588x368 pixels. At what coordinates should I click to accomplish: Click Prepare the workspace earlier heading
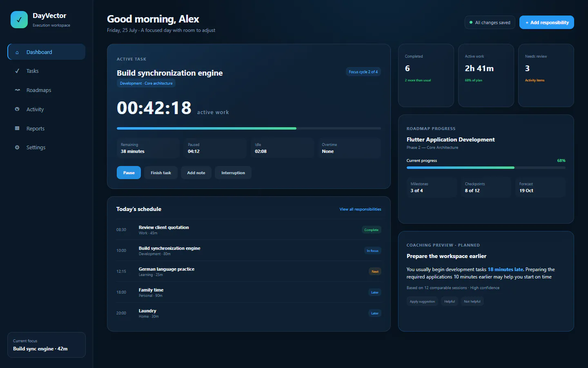coord(446,256)
